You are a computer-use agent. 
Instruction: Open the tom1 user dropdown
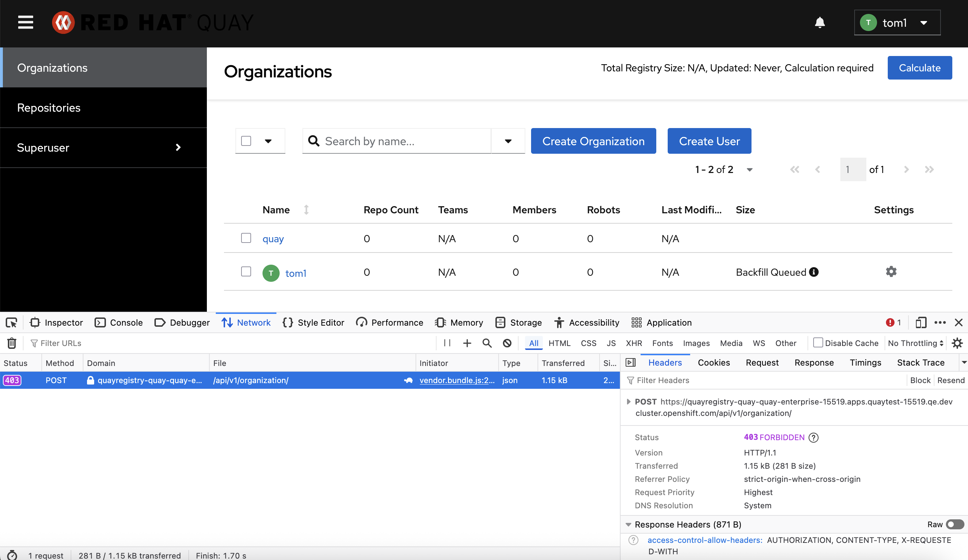point(897,23)
